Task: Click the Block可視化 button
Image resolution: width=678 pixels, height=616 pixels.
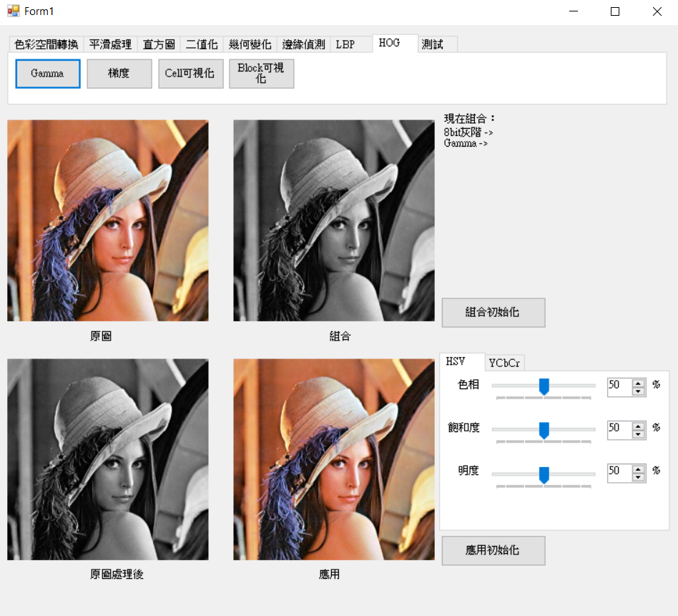Action: coord(262,74)
